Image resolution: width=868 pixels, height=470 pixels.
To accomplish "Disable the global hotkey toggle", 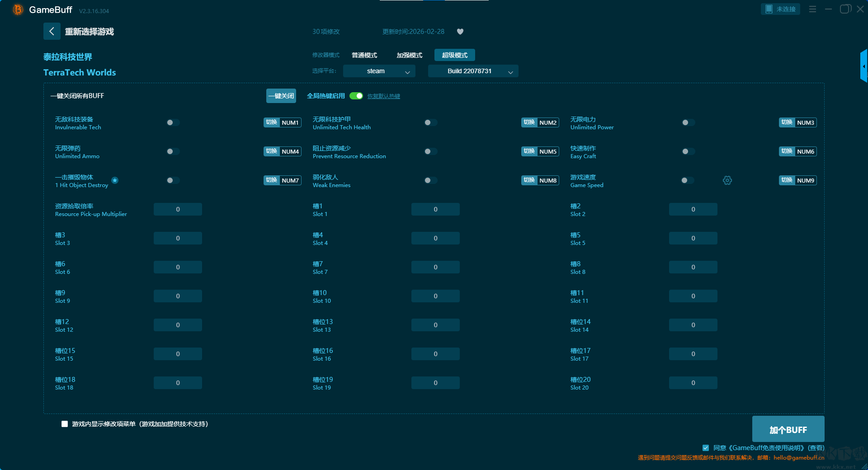I will [356, 96].
